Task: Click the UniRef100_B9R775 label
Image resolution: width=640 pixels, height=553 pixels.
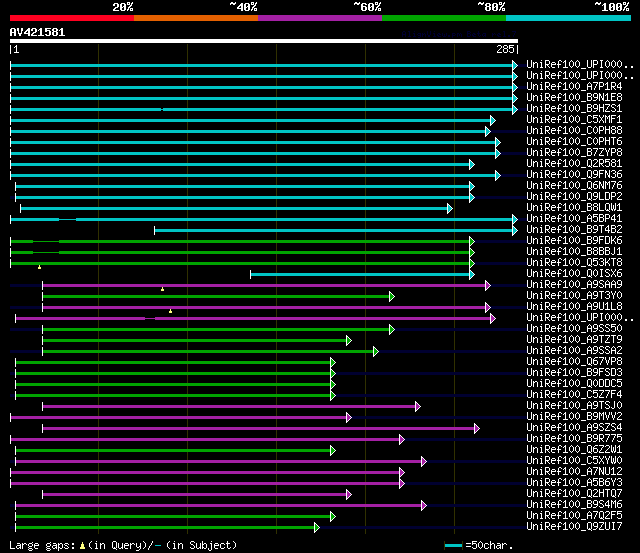Action: (574, 439)
